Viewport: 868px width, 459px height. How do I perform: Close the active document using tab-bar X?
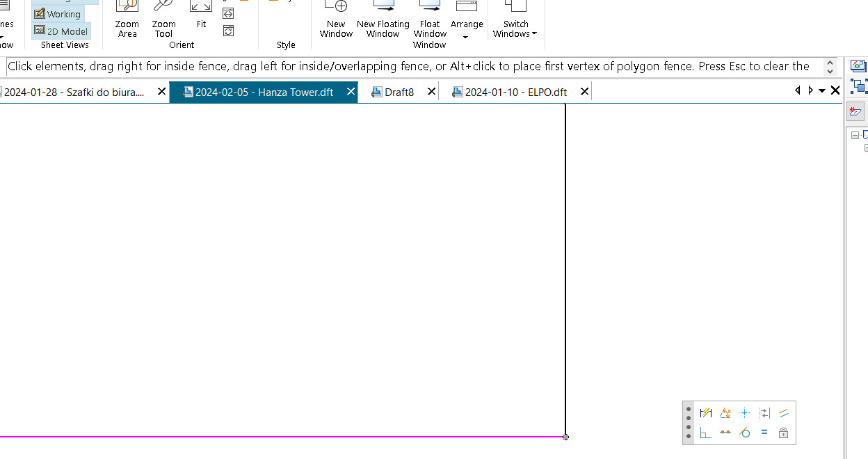point(835,90)
